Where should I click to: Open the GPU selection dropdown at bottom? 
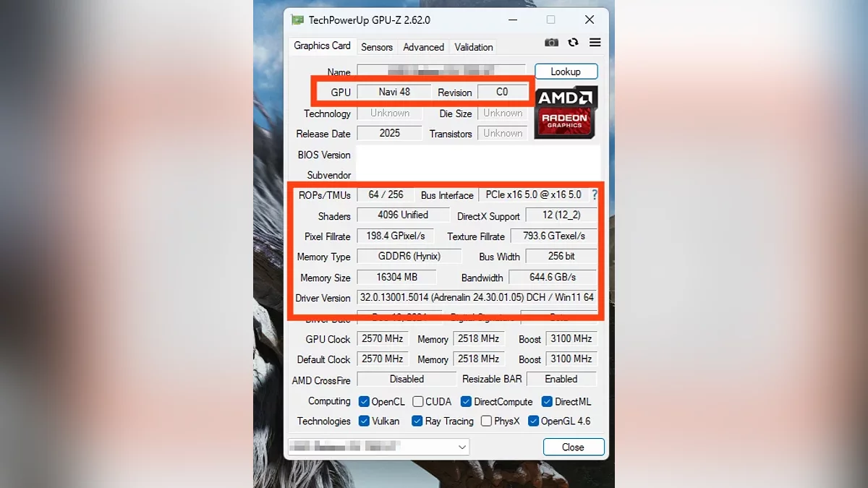pyautogui.click(x=378, y=447)
